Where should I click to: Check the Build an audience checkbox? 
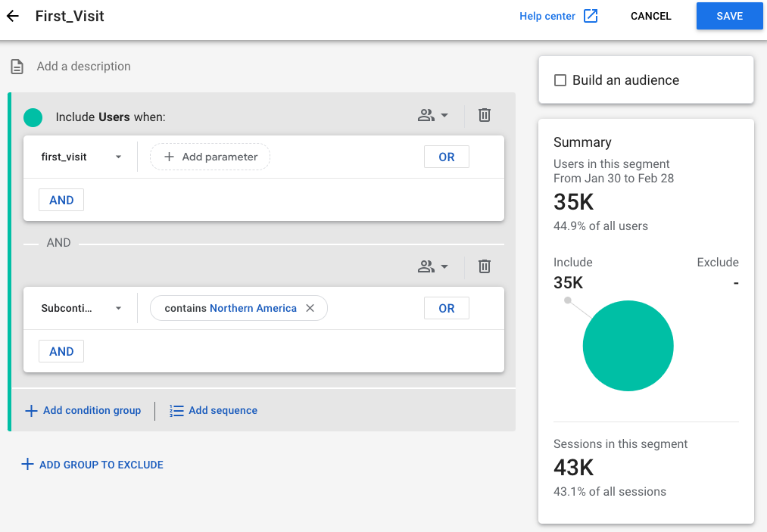560,80
